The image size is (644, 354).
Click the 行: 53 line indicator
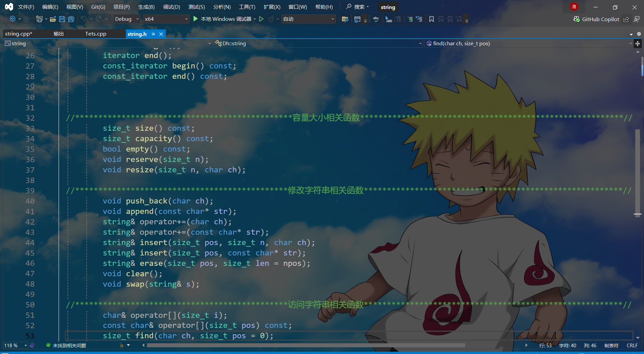[545, 345]
